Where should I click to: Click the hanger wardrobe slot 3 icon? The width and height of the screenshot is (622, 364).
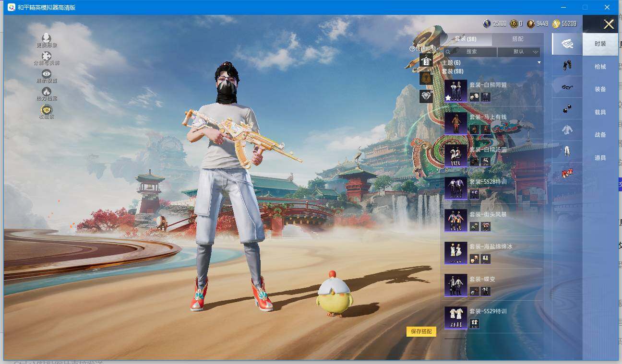(426, 61)
